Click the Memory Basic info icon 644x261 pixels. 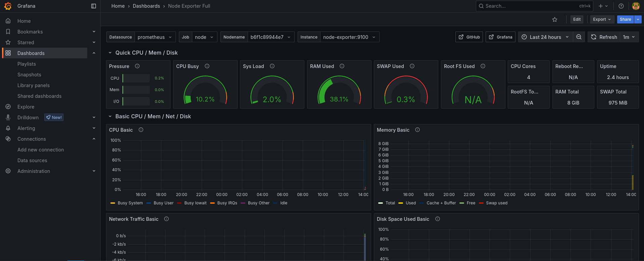tap(417, 130)
